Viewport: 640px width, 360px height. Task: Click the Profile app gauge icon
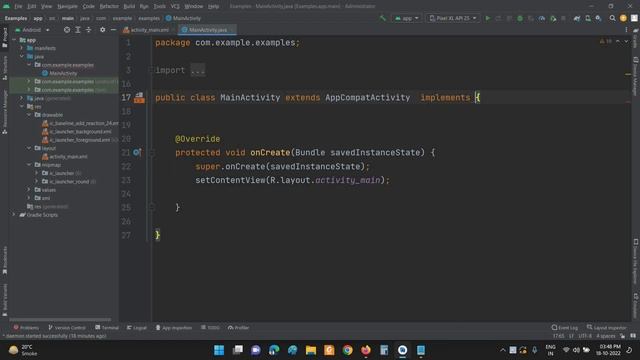point(542,18)
